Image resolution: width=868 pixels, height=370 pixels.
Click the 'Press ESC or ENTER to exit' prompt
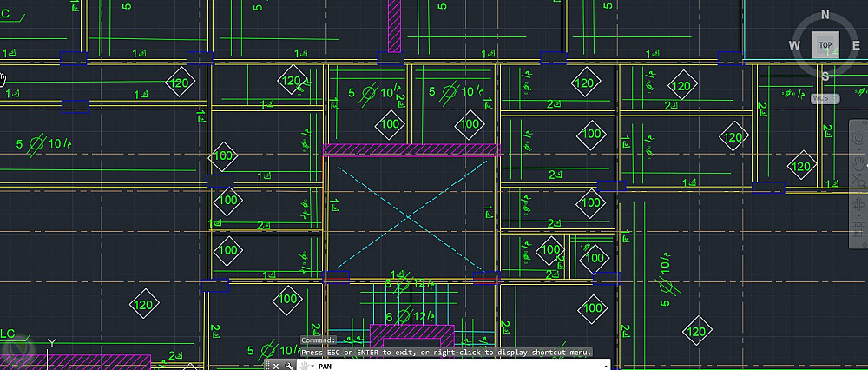(x=447, y=352)
